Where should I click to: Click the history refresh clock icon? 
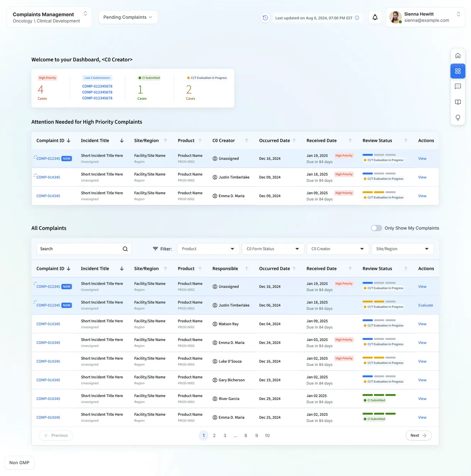click(265, 18)
